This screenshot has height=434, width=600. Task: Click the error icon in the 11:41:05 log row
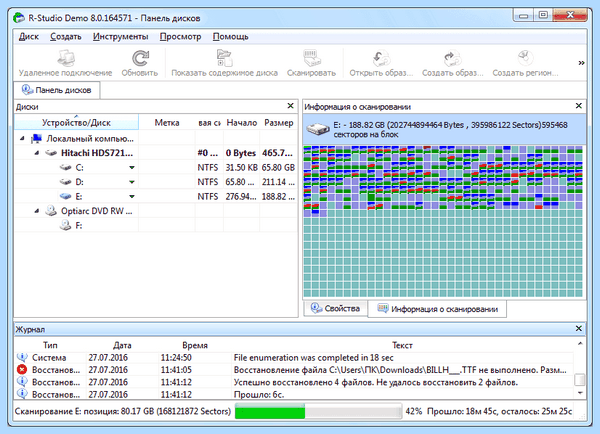pyautogui.click(x=22, y=370)
